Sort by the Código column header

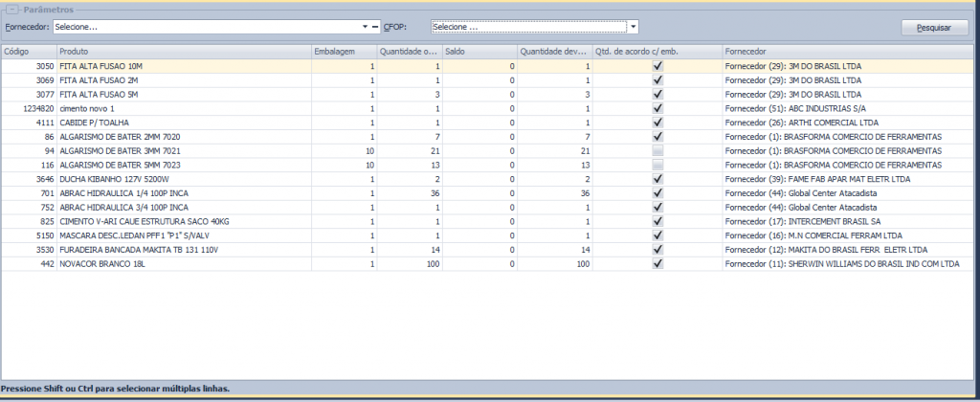pyautogui.click(x=29, y=51)
